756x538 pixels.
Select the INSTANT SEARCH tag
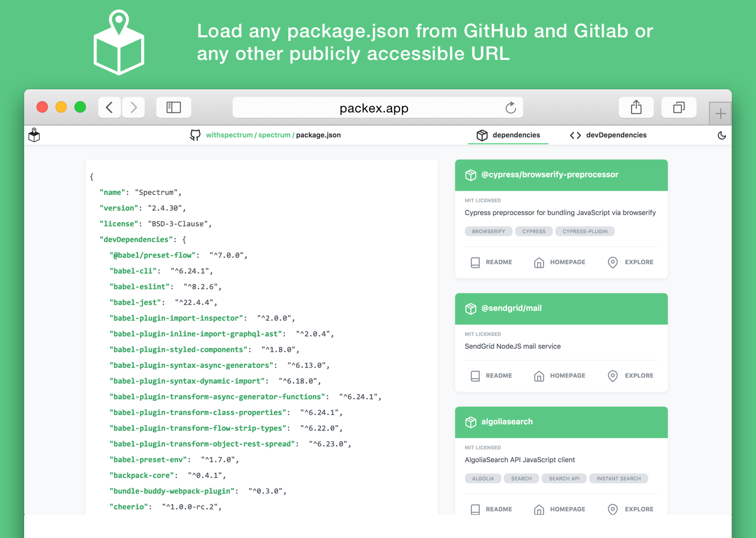click(618, 479)
